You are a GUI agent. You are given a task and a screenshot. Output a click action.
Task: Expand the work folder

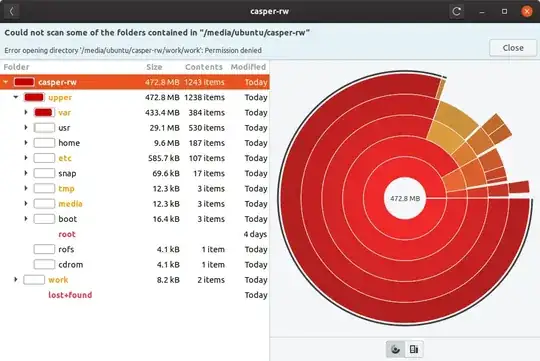tap(16, 279)
